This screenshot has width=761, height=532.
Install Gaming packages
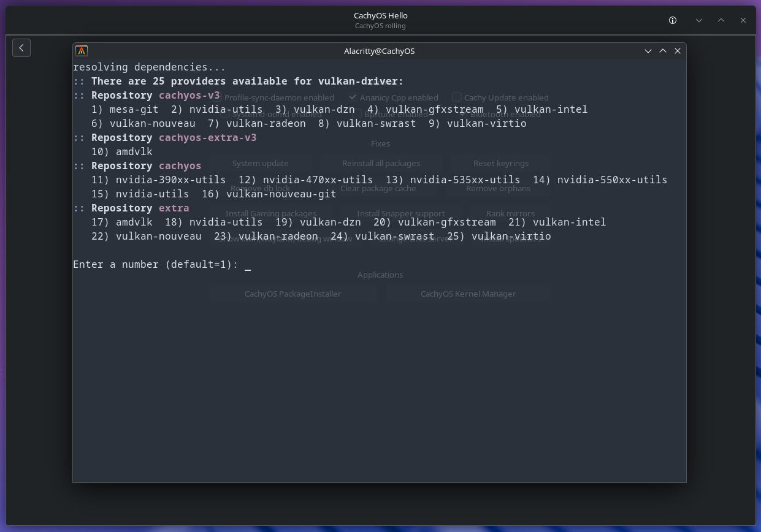point(270,213)
